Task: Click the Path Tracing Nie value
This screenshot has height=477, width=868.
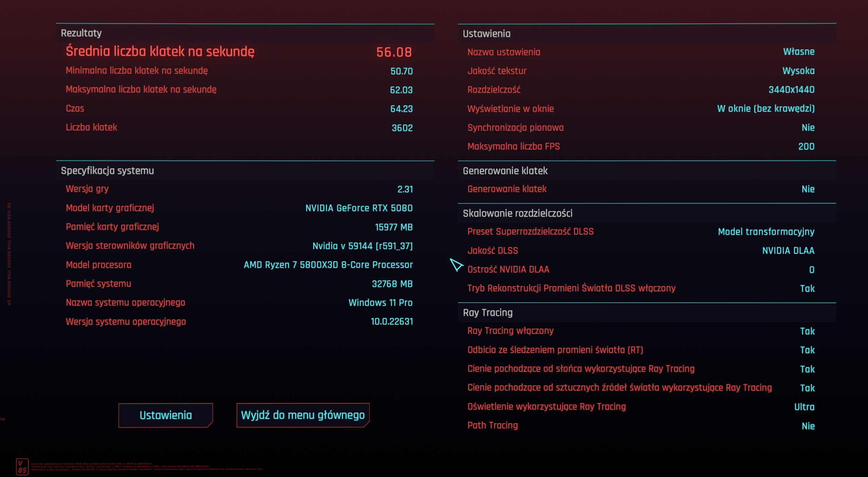Action: [808, 426]
